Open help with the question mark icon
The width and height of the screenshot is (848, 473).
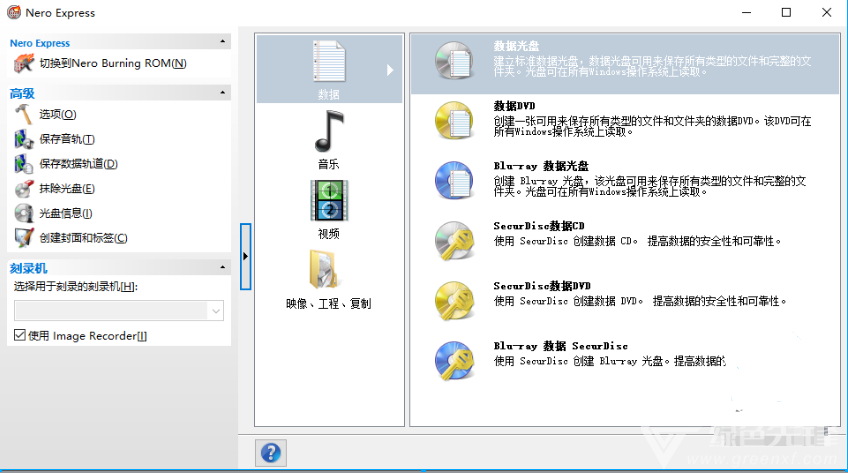(271, 453)
